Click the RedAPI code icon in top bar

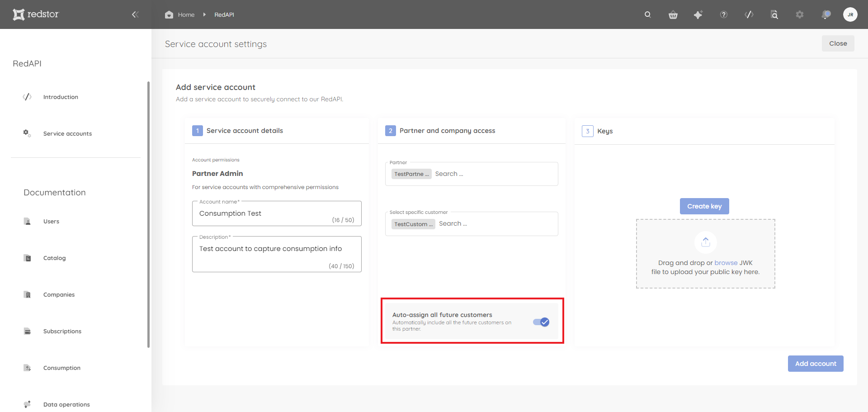click(x=749, y=14)
